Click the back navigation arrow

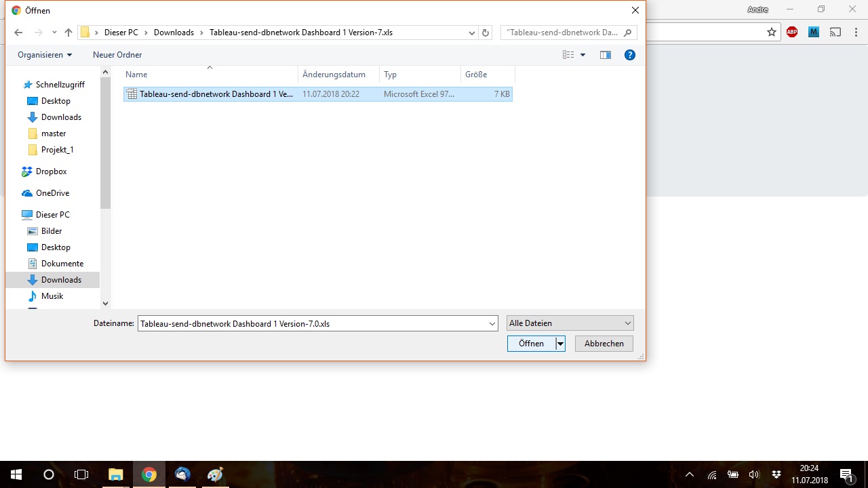pyautogui.click(x=18, y=33)
